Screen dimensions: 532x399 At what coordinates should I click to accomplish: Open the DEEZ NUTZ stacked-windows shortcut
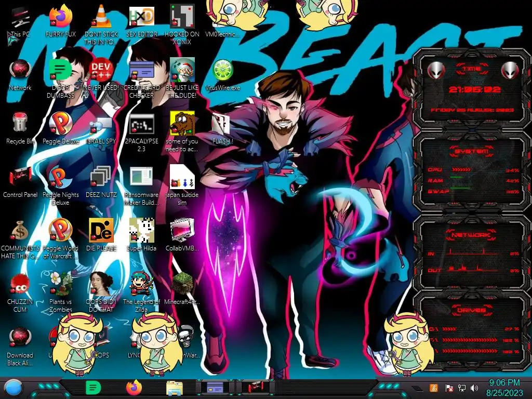[x=101, y=182]
